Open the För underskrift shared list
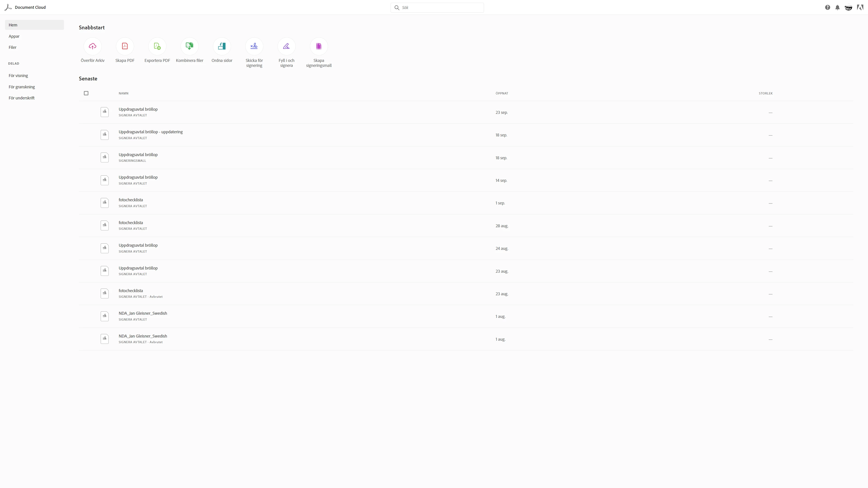 (21, 98)
